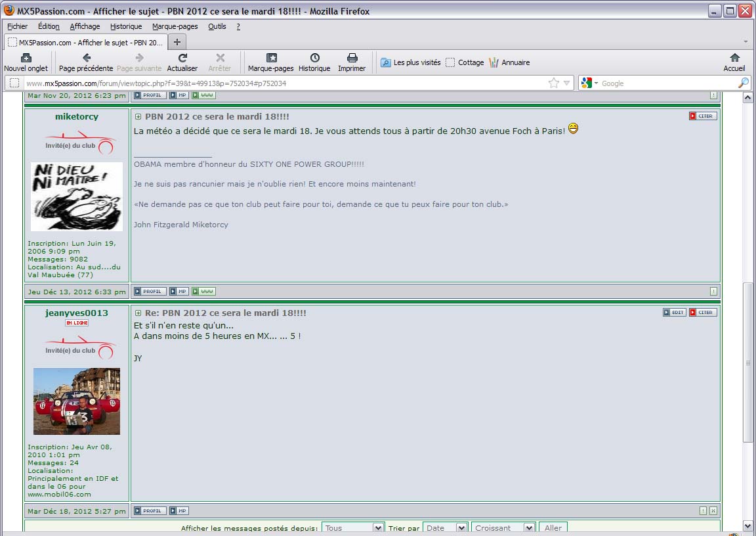The height and width of the screenshot is (536, 756).
Task: Open the Marque-pages toolbar button
Action: click(x=271, y=58)
